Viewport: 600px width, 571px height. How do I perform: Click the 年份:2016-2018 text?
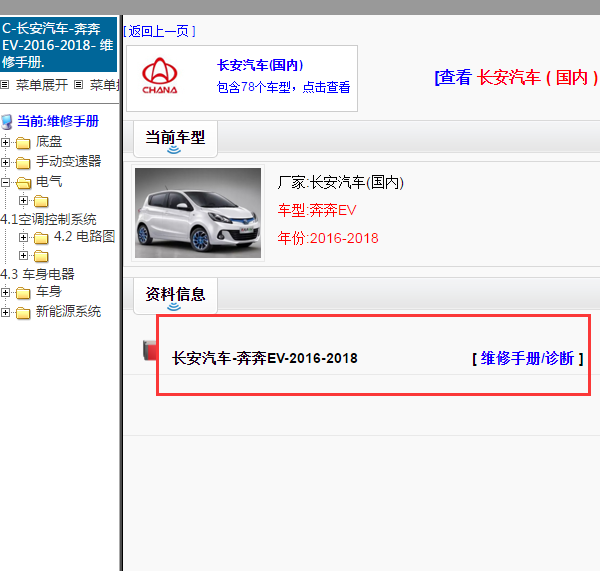click(328, 238)
